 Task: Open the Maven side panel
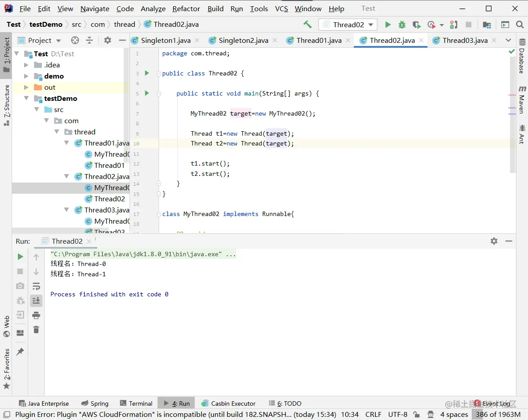click(x=522, y=100)
